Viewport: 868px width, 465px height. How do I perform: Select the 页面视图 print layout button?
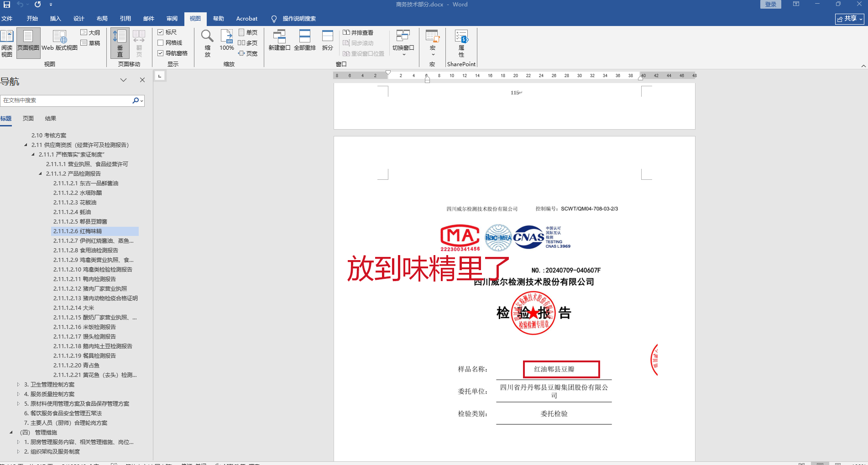pos(28,43)
